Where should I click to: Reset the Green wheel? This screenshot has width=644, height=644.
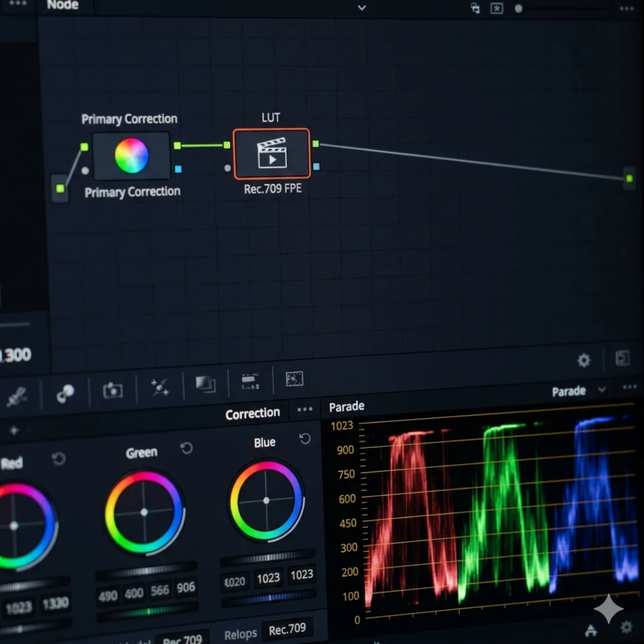tap(187, 448)
